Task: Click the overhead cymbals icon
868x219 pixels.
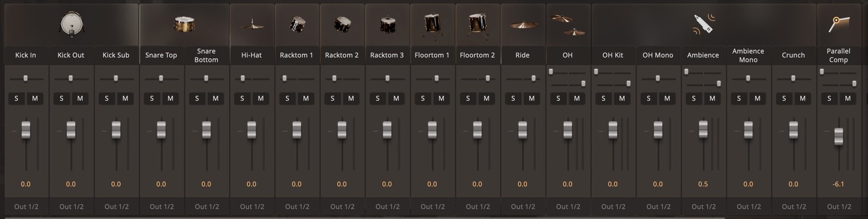Action: point(567,24)
